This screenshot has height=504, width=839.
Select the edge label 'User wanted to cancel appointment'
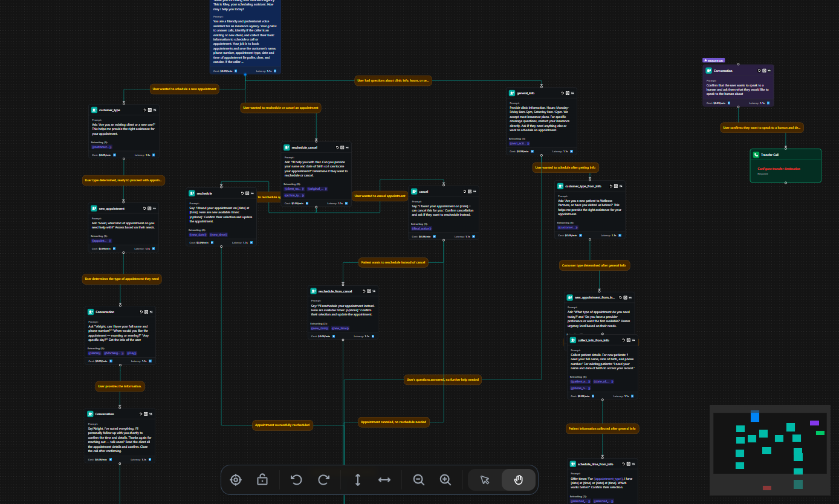(380, 196)
